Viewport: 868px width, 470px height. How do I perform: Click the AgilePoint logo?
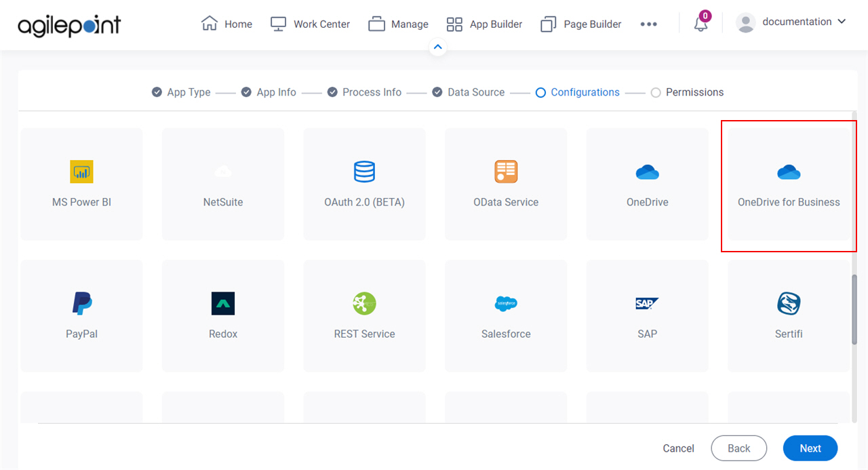(69, 25)
